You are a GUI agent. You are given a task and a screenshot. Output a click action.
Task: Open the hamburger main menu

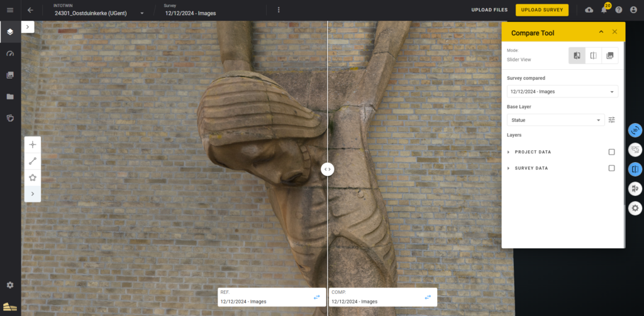coord(10,10)
